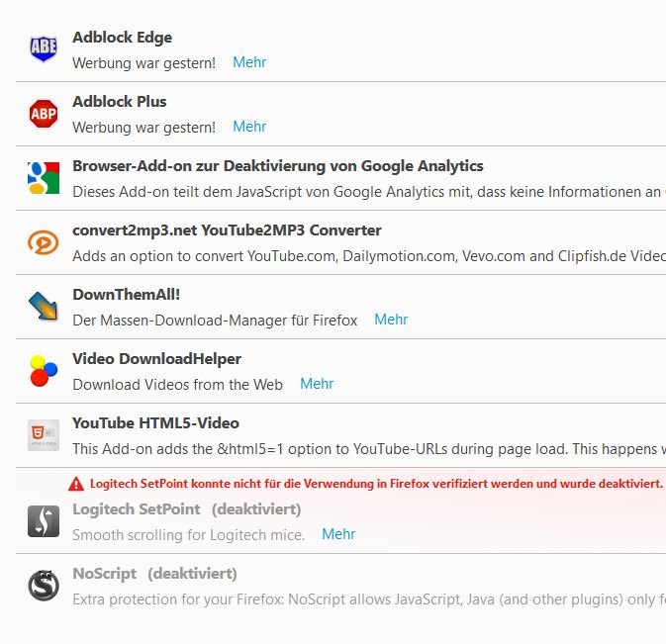Click the red warning triangle icon
This screenshot has width=666, height=644.
[x=76, y=484]
